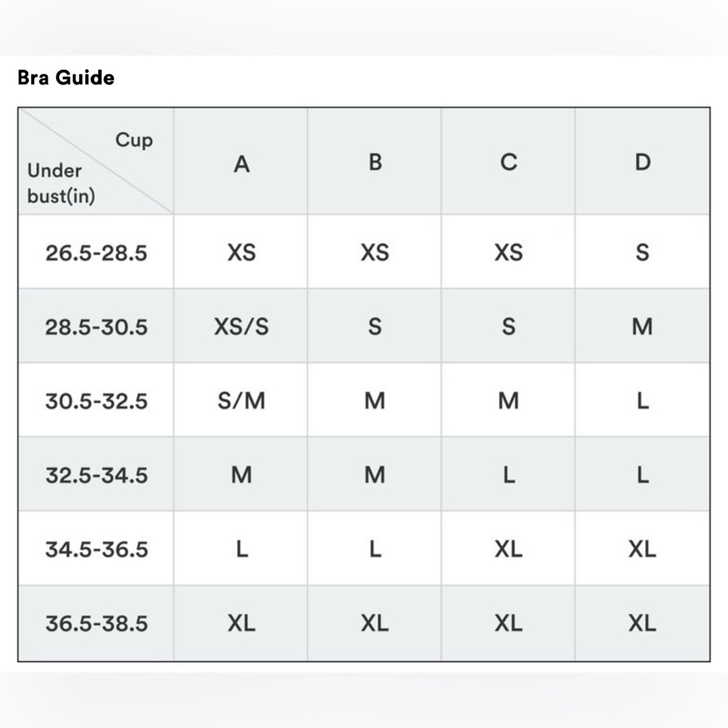Click the Cup C column header
This screenshot has height=728, width=728.
tap(508, 162)
